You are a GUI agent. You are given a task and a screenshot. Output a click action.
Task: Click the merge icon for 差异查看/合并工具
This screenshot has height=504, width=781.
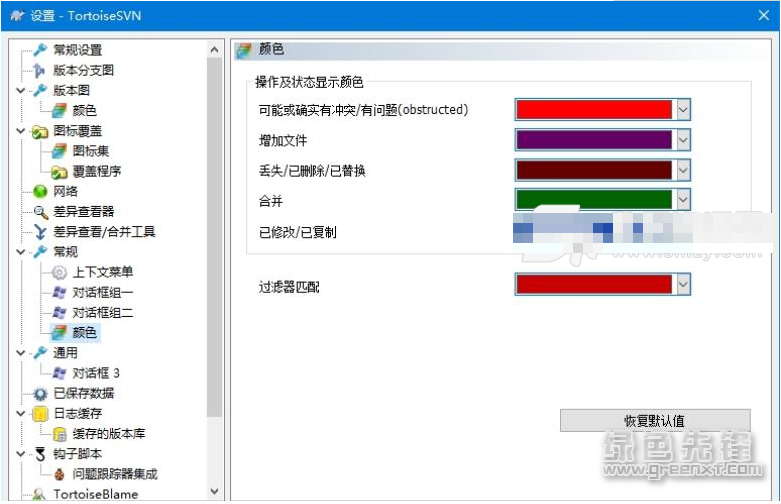(40, 232)
